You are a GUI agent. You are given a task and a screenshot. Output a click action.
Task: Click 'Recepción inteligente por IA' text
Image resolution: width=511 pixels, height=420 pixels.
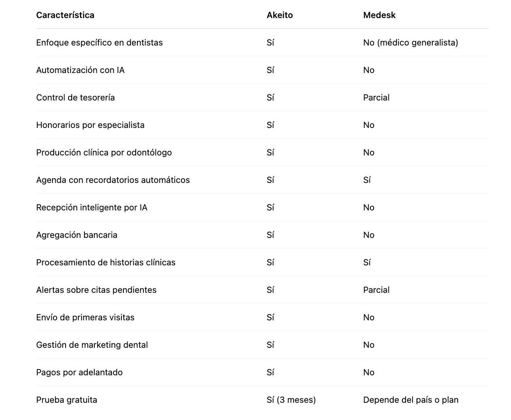91,208
